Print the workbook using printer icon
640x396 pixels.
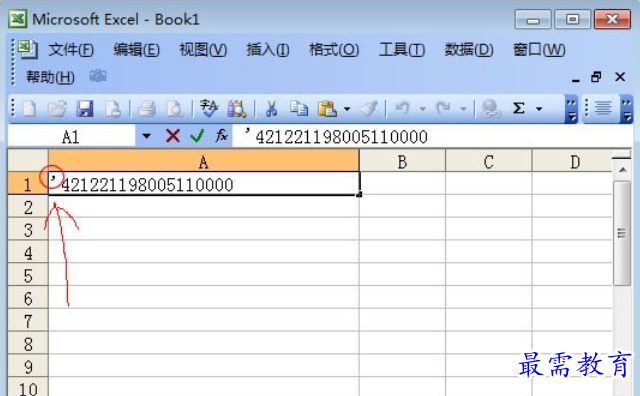[x=147, y=109]
